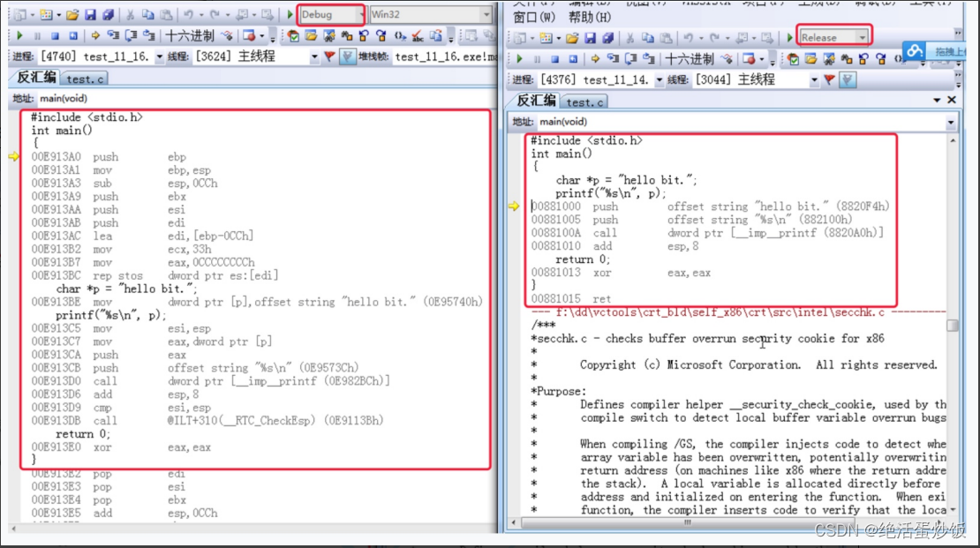The width and height of the screenshot is (980, 548).
Task: Select line 0088100A call __imp__printf
Action: [708, 232]
